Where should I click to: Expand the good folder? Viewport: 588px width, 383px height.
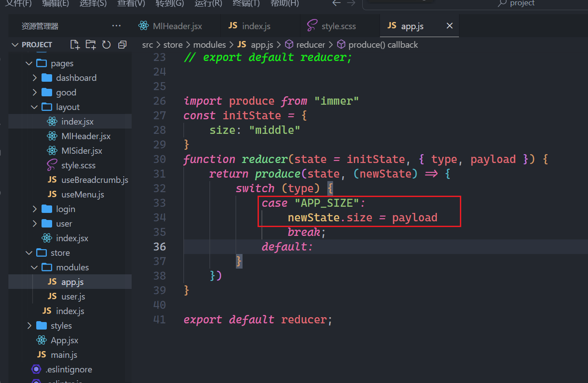click(x=34, y=92)
